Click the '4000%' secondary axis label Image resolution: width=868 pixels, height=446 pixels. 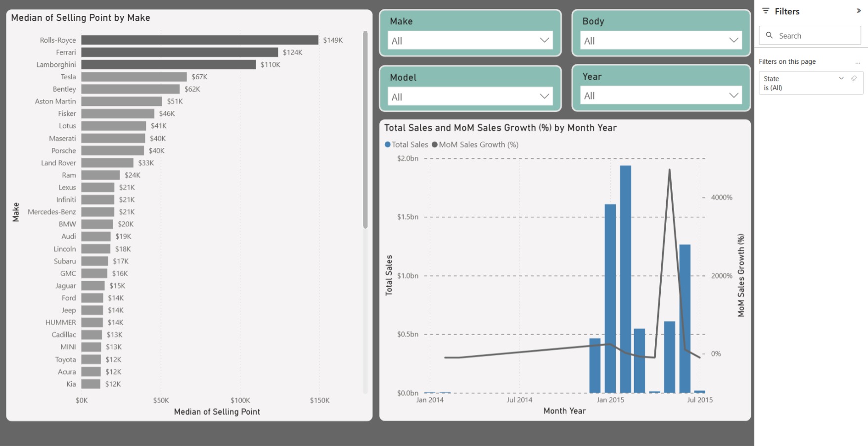click(722, 198)
